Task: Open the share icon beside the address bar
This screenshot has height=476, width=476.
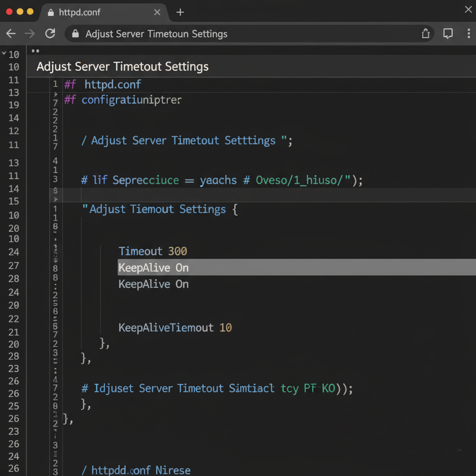Action: pyautogui.click(x=426, y=33)
